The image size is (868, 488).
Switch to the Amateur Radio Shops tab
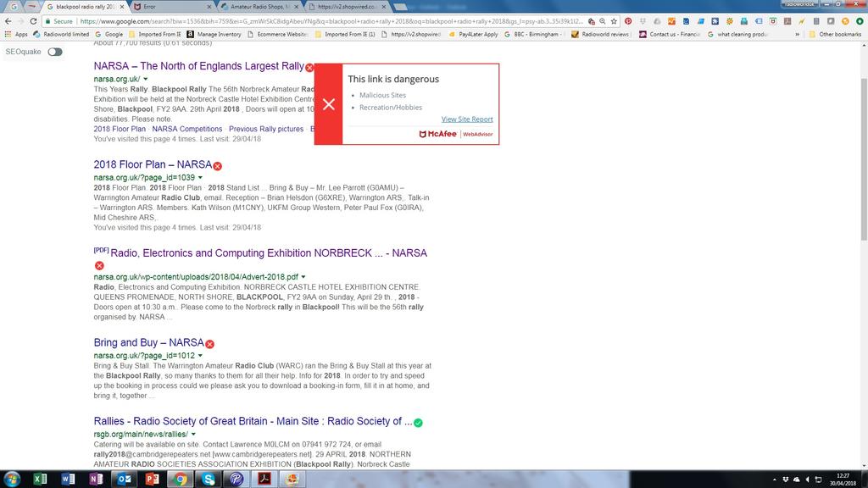(259, 7)
